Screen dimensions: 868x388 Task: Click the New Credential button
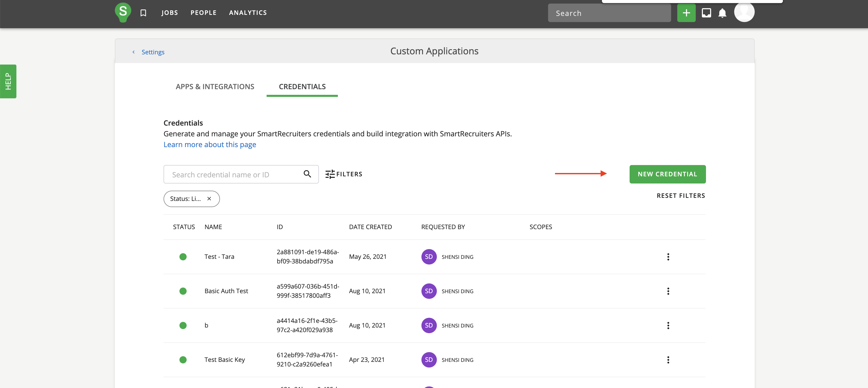coord(667,174)
